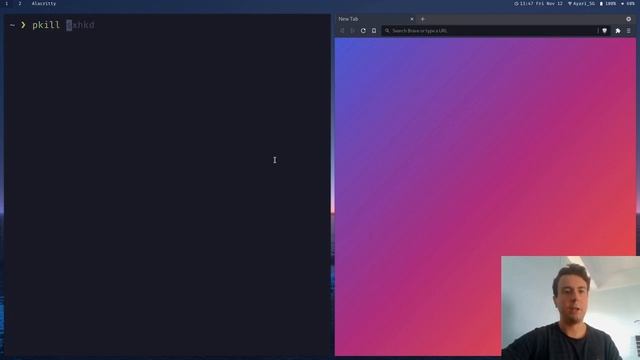Switch to workspace 1 in the top bar

[7, 3]
